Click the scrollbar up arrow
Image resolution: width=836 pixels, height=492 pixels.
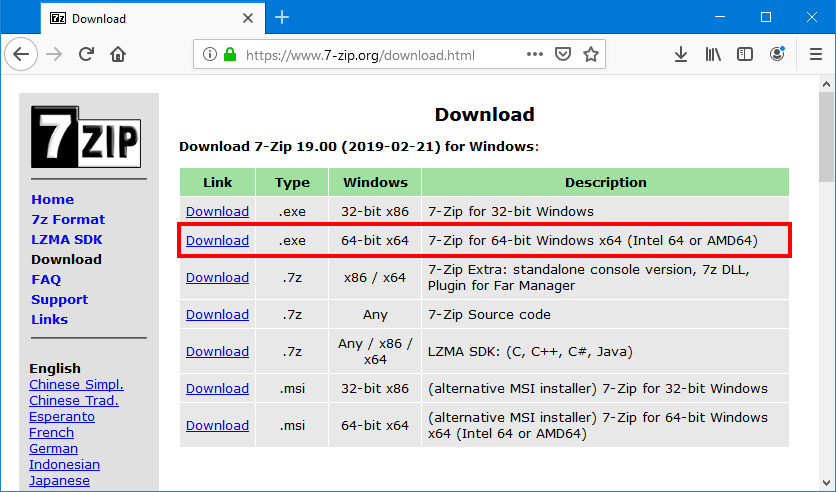[826, 84]
